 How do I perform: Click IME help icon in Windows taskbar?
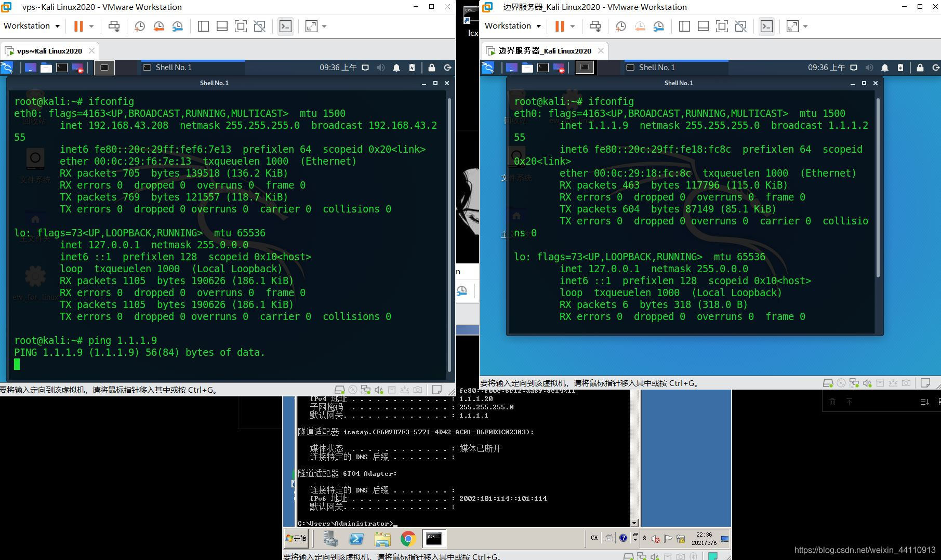pos(623,538)
